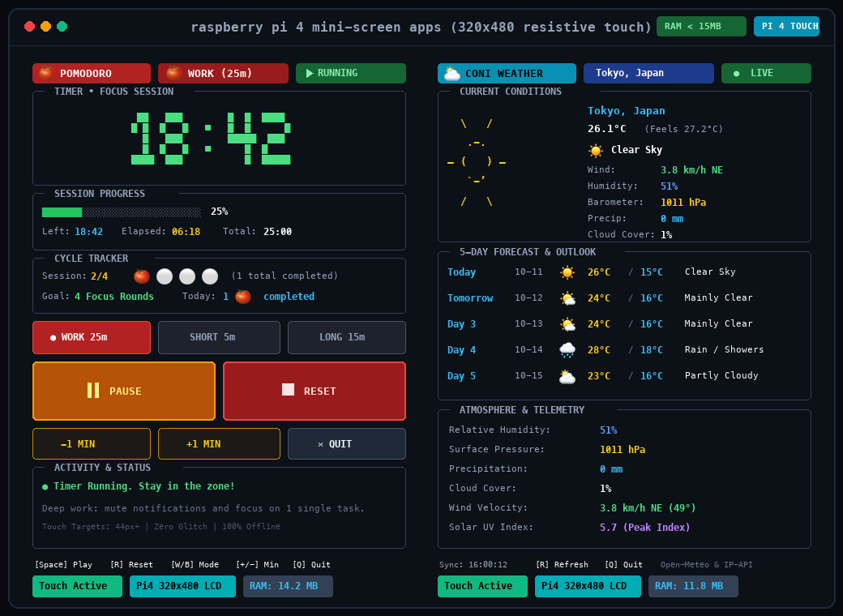Viewport: 843px width, 616px height.
Task: Click the first empty cycle circle after the tomato
Action: pyautogui.click(x=165, y=276)
